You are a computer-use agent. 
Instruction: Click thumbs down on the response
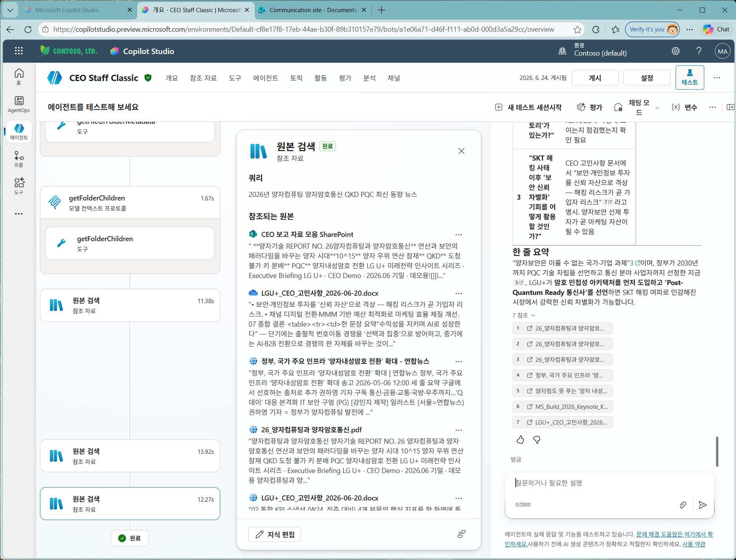tap(537, 440)
